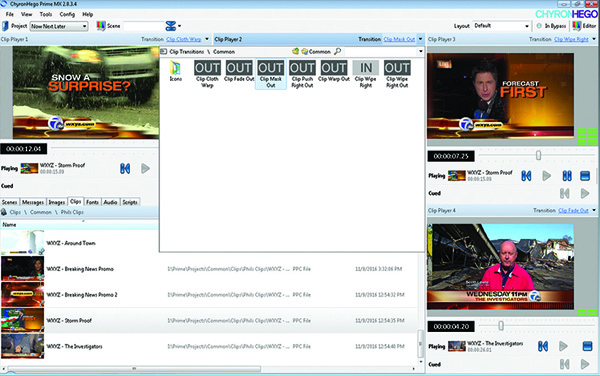Screen dimensions: 600x376
Task: Click the Scene name input field
Action: coord(143,26)
